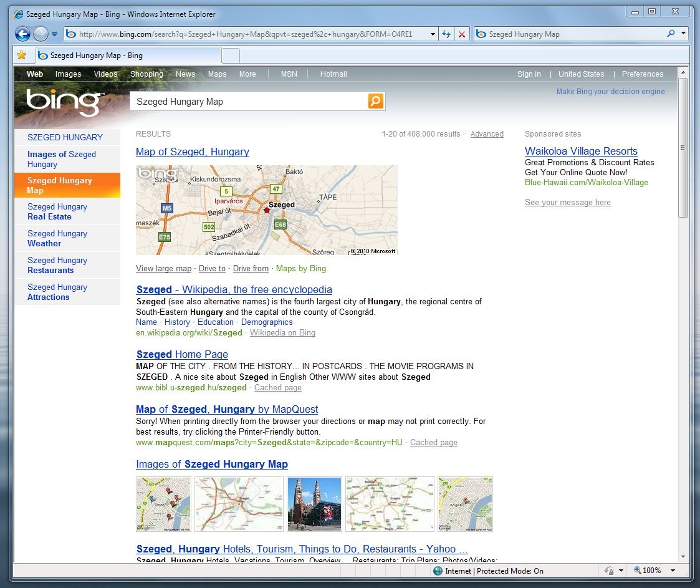Expand the More menu in Bing navigation
This screenshot has height=588, width=700.
(247, 74)
